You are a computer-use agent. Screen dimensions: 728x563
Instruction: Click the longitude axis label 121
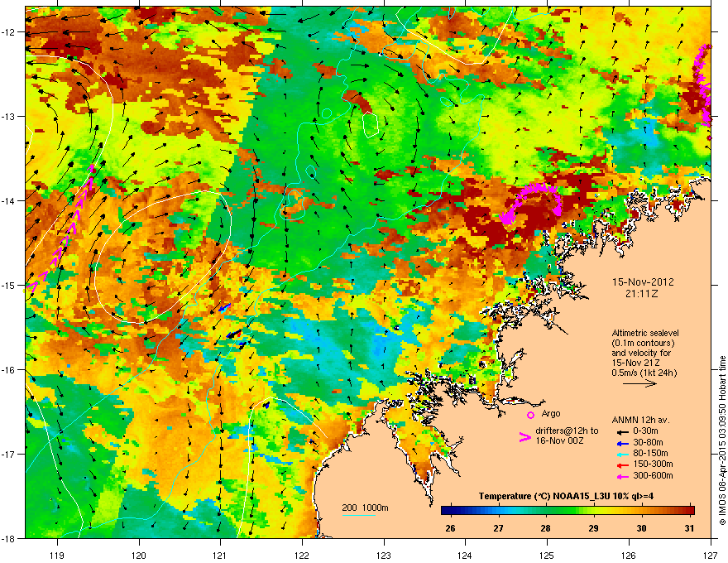[220, 555]
